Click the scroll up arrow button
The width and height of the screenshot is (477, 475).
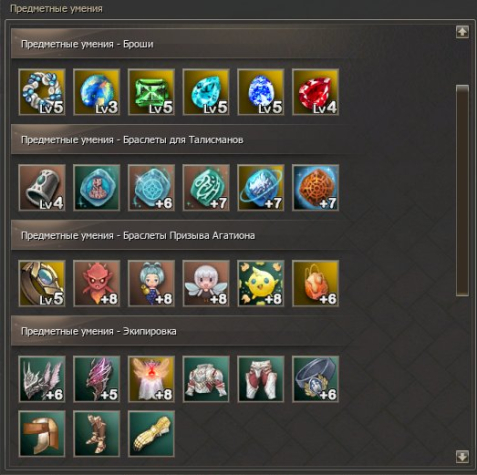click(462, 32)
